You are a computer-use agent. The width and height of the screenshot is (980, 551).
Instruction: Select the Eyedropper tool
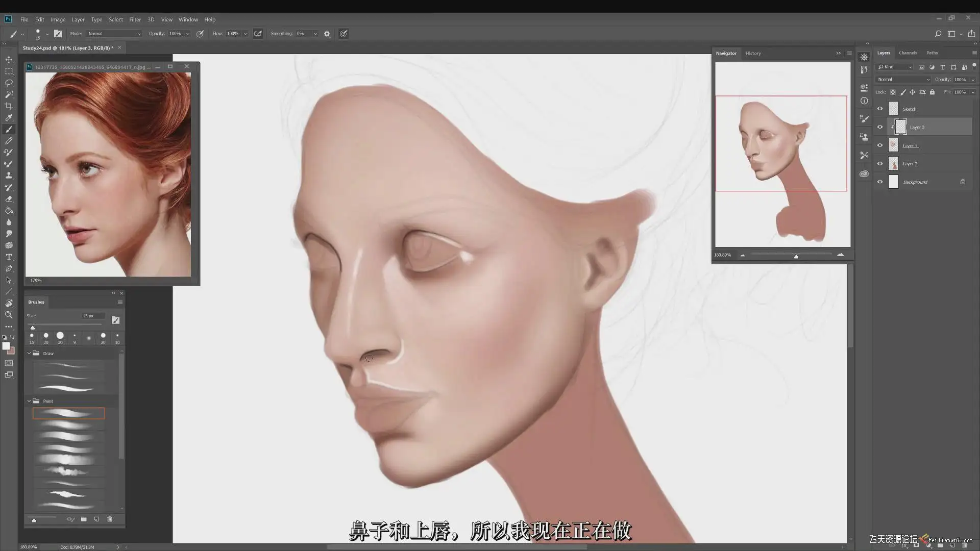click(x=9, y=118)
